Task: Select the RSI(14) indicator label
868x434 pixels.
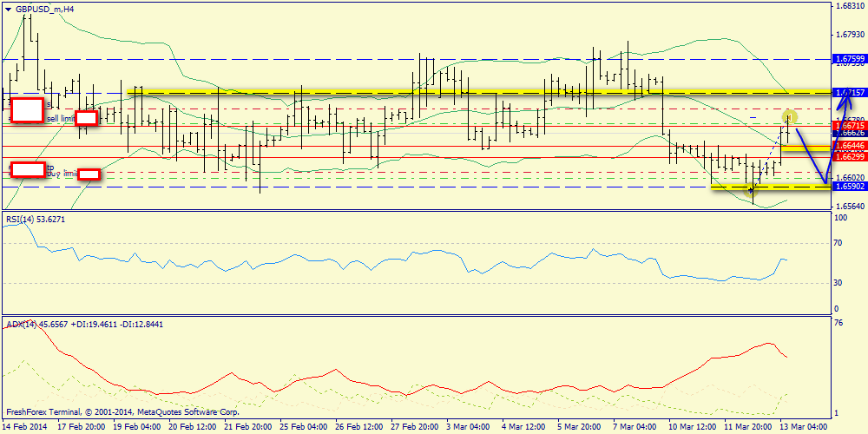Action: click(35, 220)
